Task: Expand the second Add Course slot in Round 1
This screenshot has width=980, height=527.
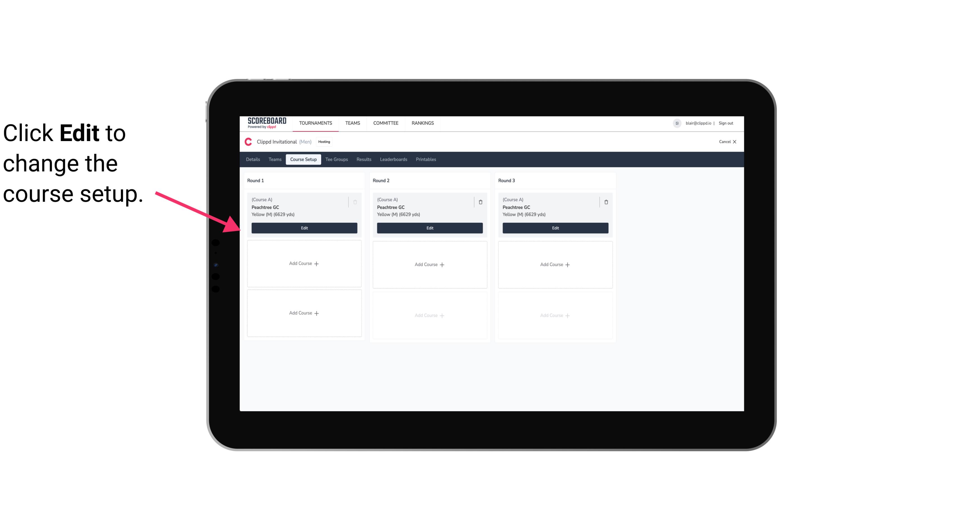Action: pos(304,313)
